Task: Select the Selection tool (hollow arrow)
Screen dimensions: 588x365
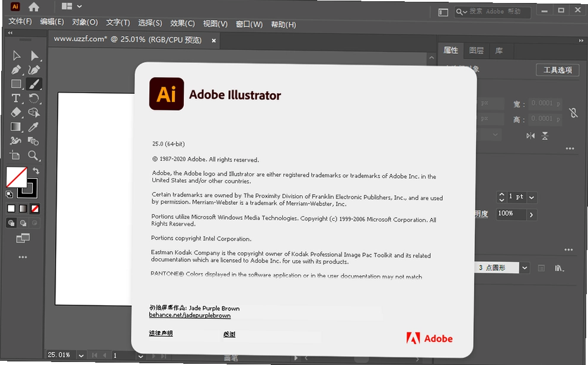Action: coord(16,56)
